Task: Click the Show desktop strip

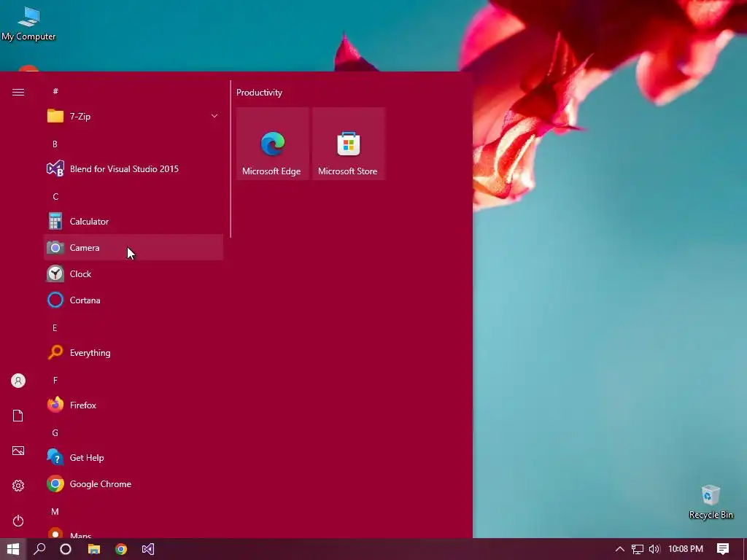Action: (745, 549)
